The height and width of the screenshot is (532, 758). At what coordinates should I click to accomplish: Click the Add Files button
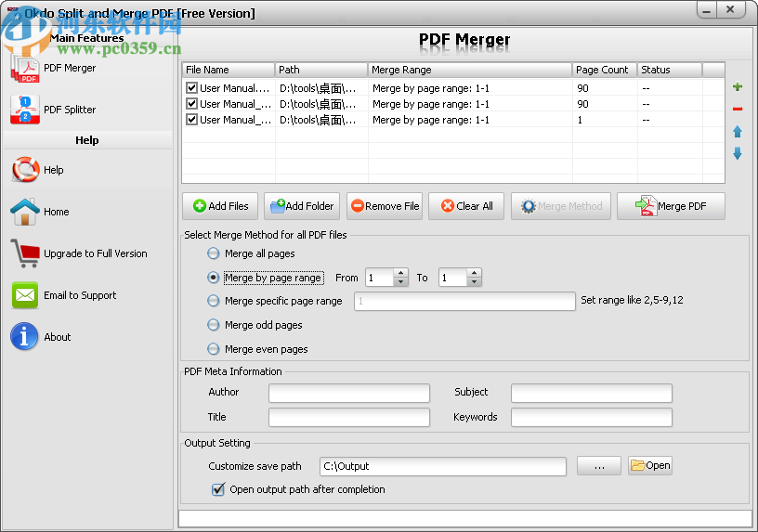tap(220, 206)
